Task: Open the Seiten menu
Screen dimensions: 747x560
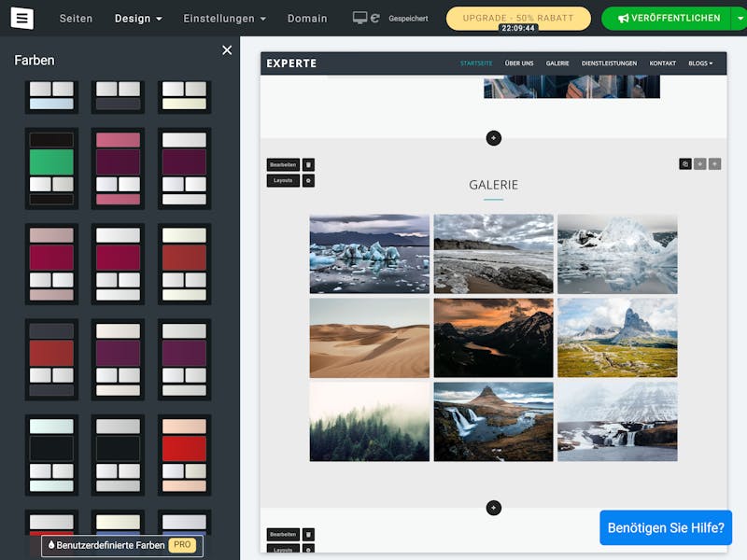Action: 76,19
